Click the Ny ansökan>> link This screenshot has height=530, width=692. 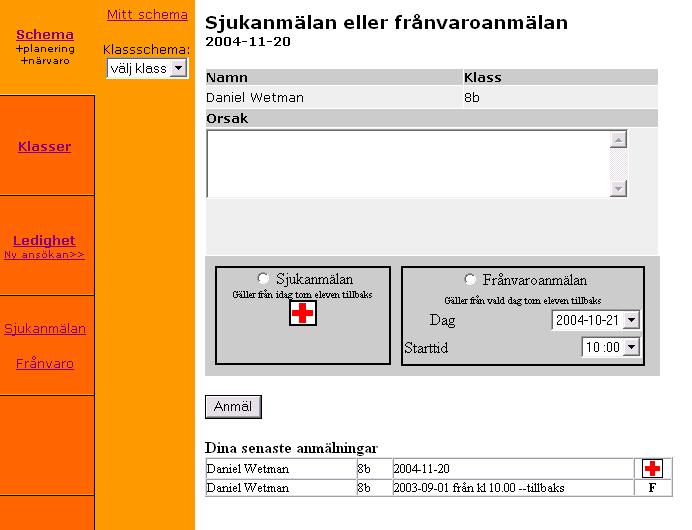point(44,255)
